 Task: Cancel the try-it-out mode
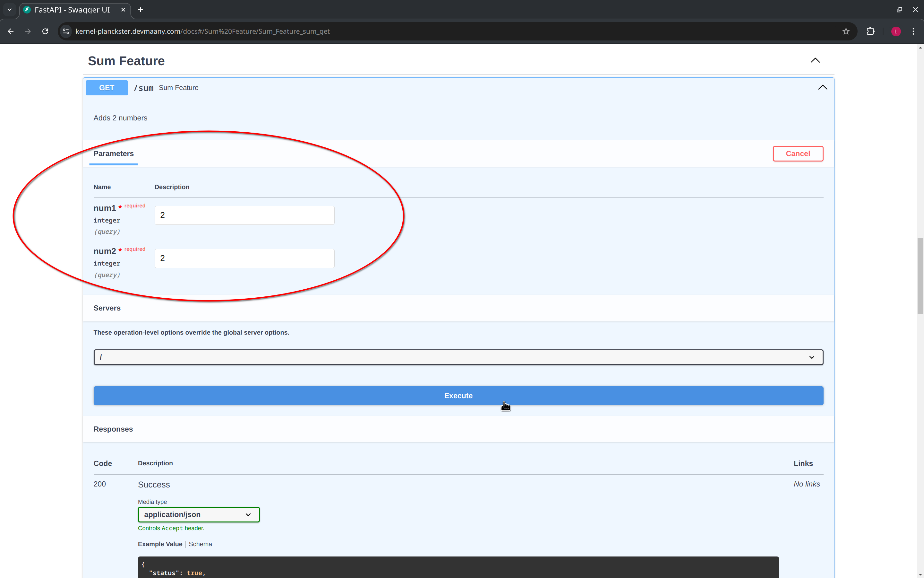click(x=798, y=154)
